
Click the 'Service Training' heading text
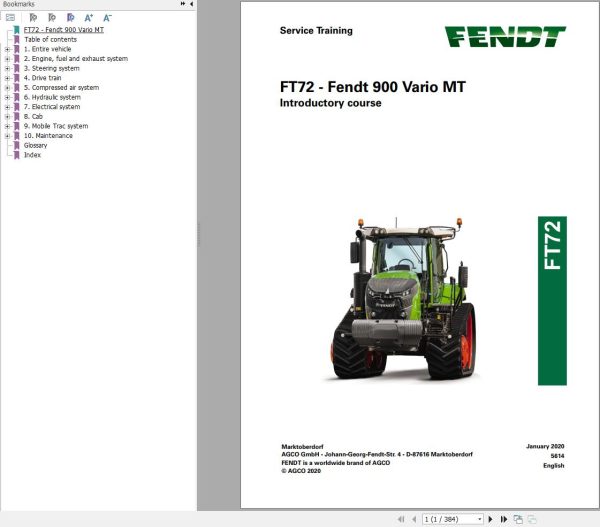click(316, 31)
